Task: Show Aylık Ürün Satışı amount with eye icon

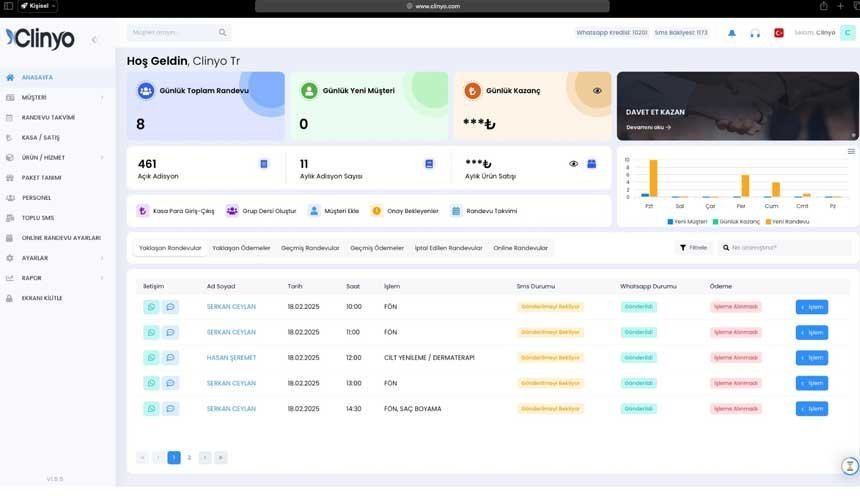Action: [x=573, y=164]
